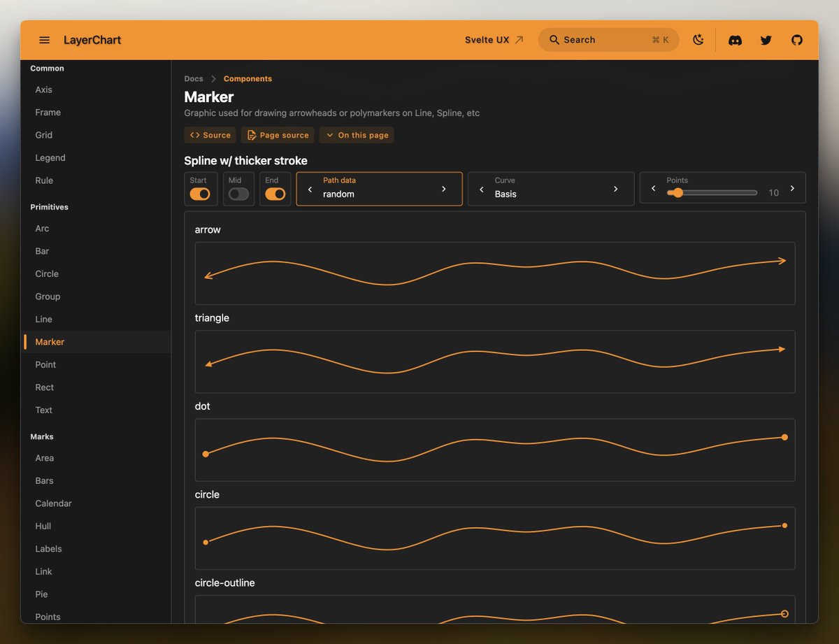The height and width of the screenshot is (644, 839).
Task: Open the Source button
Action: pyautogui.click(x=210, y=135)
